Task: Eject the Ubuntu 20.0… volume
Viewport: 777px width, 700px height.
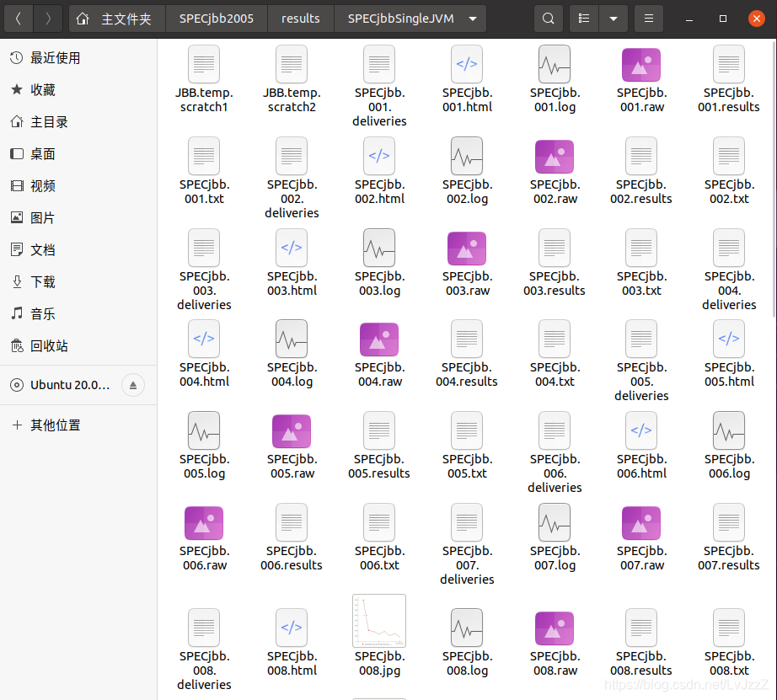Action: (x=133, y=385)
